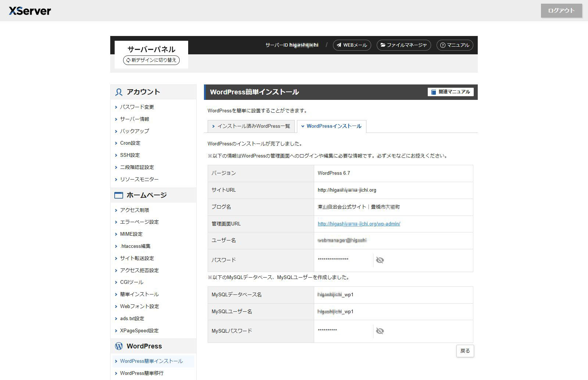Open the wp-admin management URL link

point(359,224)
